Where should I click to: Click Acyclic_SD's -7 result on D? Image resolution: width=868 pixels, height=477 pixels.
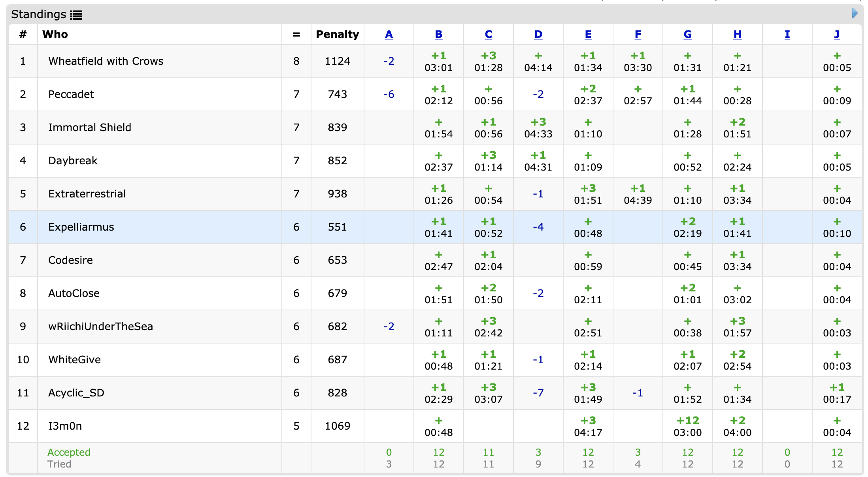coord(538,393)
